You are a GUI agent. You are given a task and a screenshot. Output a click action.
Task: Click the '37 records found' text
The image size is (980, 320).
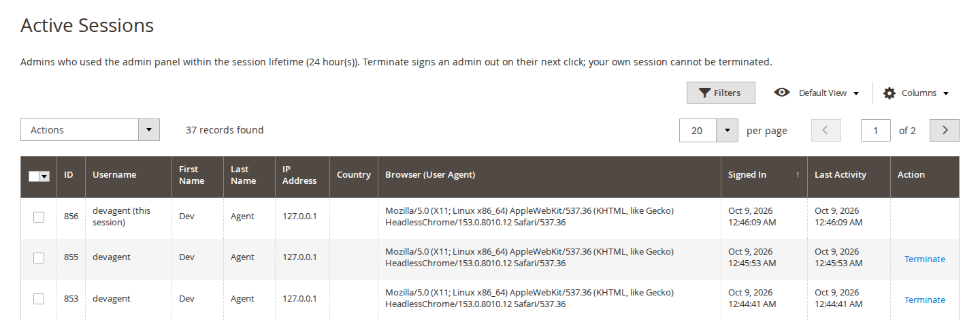pos(225,130)
